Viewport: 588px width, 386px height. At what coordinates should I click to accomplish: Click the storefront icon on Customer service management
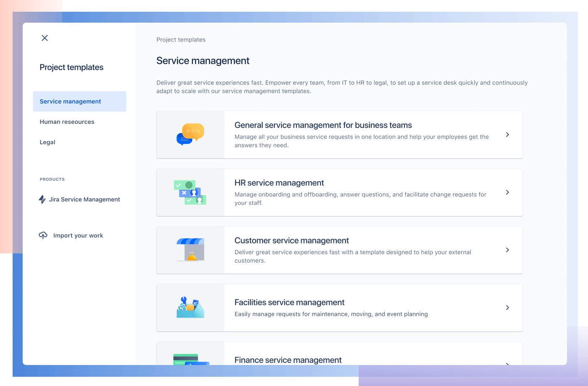190,249
